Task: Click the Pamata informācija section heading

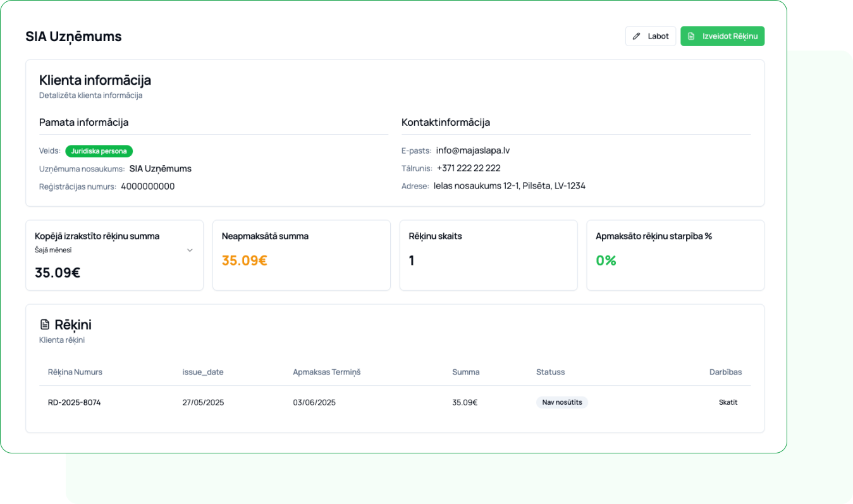Action: [x=84, y=122]
